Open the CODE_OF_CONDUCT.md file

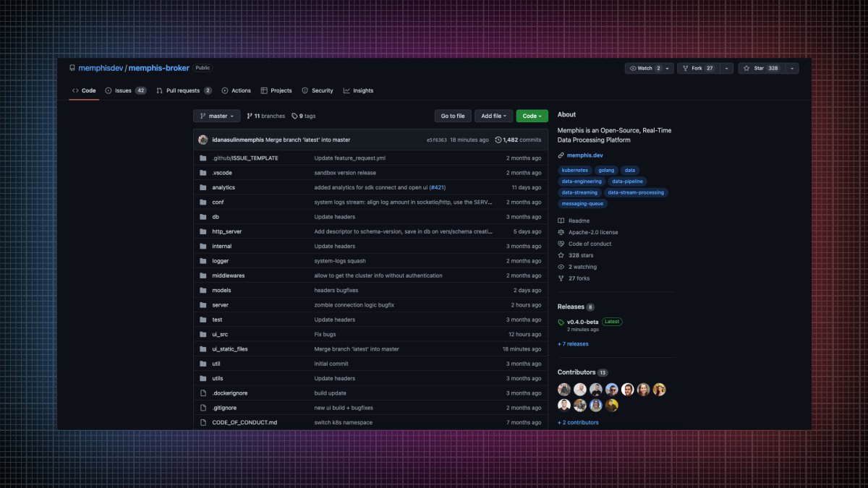pyautogui.click(x=244, y=422)
